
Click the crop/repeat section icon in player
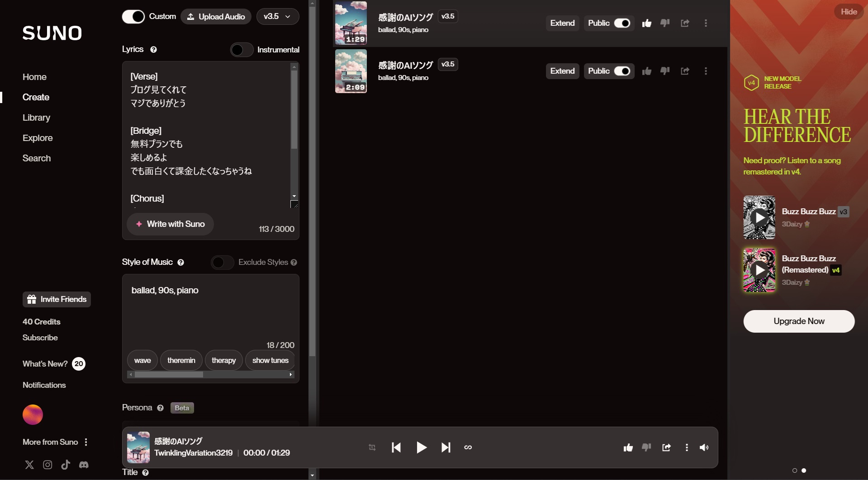[x=372, y=447]
